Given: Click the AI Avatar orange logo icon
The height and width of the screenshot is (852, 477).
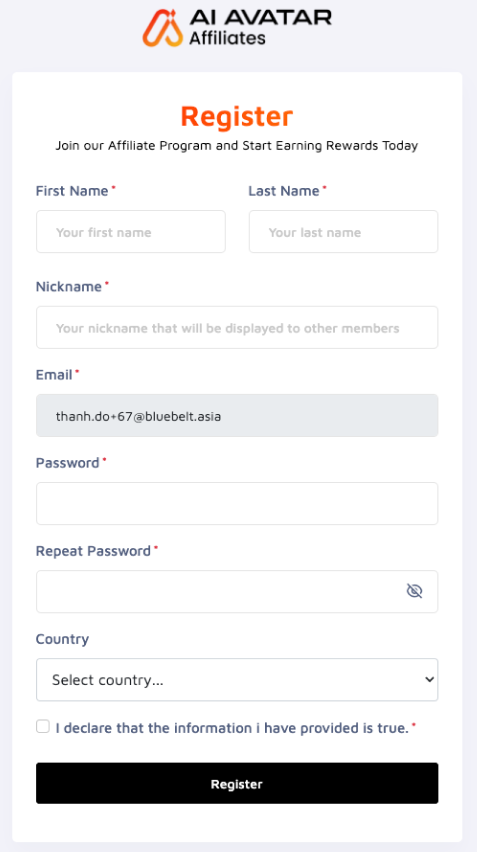Looking at the screenshot, I should coord(162,28).
